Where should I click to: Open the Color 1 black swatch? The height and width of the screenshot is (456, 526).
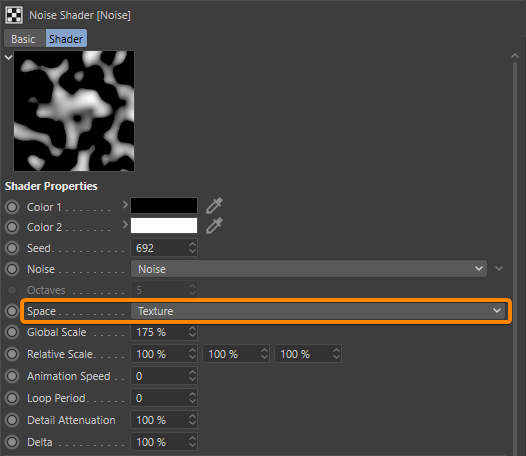pos(164,206)
